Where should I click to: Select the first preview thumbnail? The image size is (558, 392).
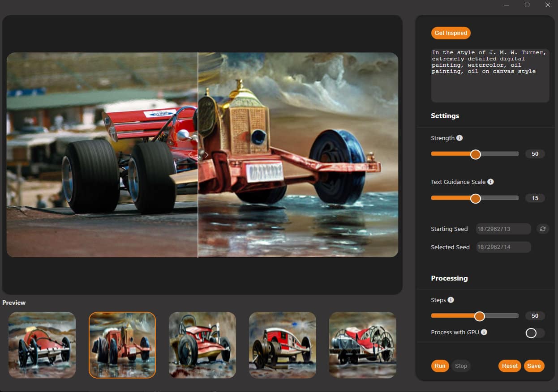[x=42, y=345]
